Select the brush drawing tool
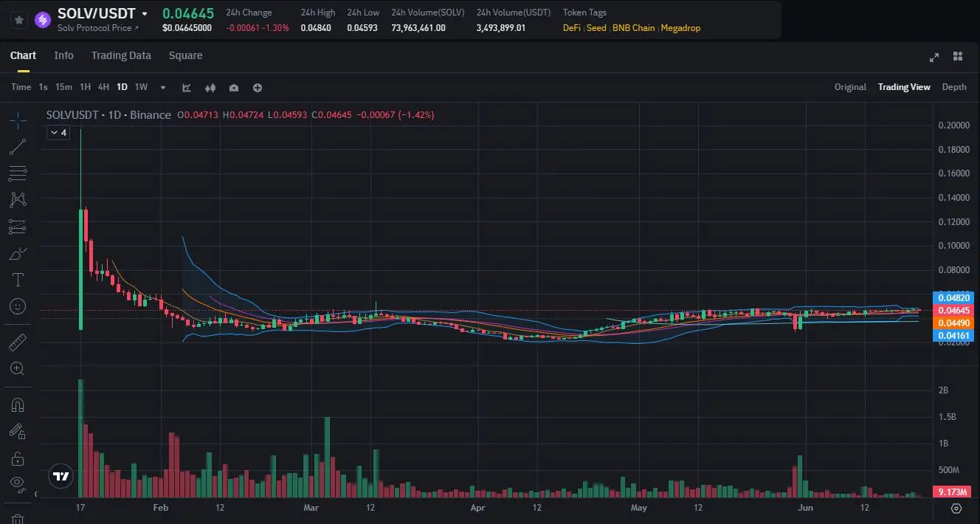980x524 pixels. point(18,254)
